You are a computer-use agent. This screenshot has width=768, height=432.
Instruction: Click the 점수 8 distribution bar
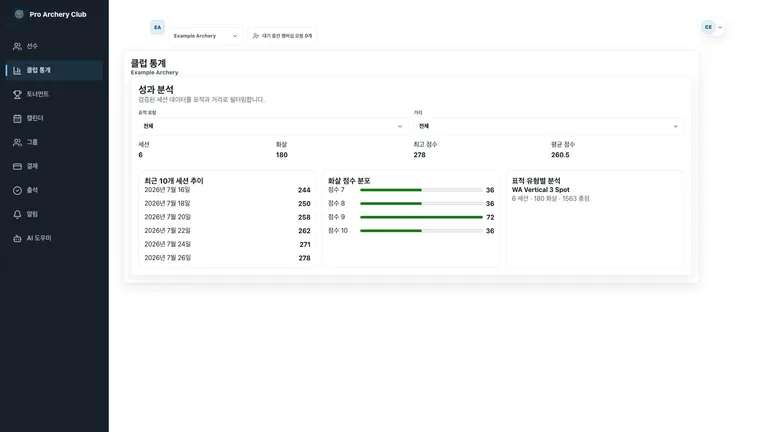pyautogui.click(x=421, y=203)
